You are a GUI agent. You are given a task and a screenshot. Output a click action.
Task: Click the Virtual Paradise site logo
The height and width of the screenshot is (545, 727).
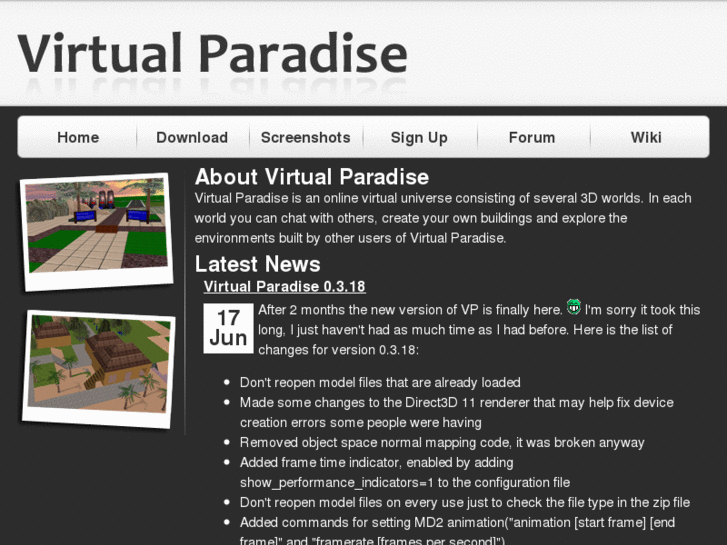coord(212,53)
